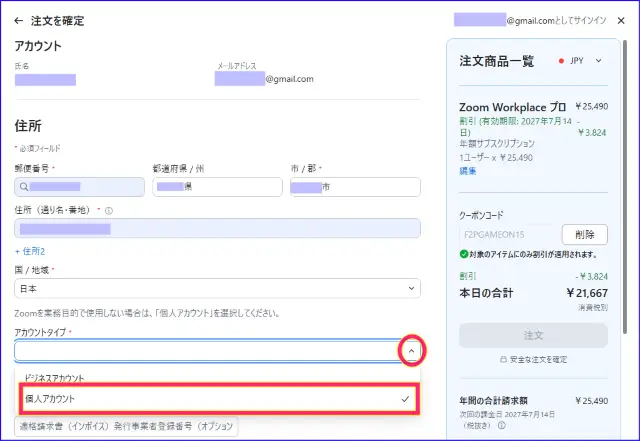The height and width of the screenshot is (441, 640).
Task: Click the green checkmark coupon status icon
Action: 464,254
